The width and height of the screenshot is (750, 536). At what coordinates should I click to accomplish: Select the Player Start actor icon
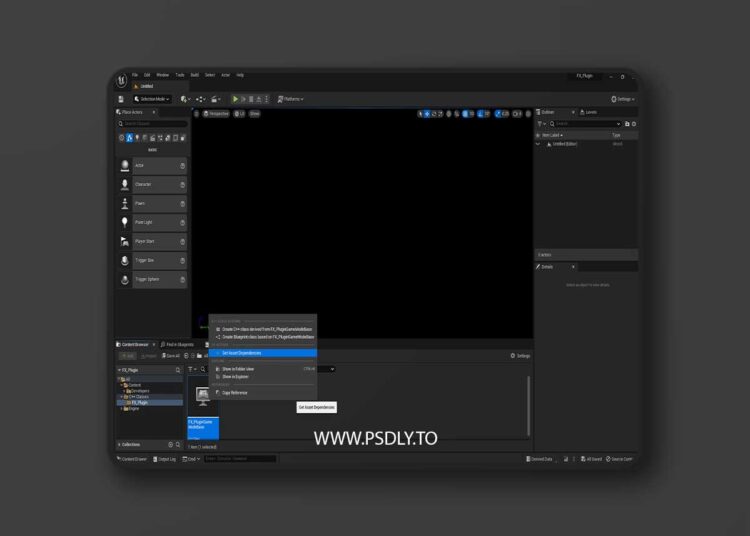[125, 241]
